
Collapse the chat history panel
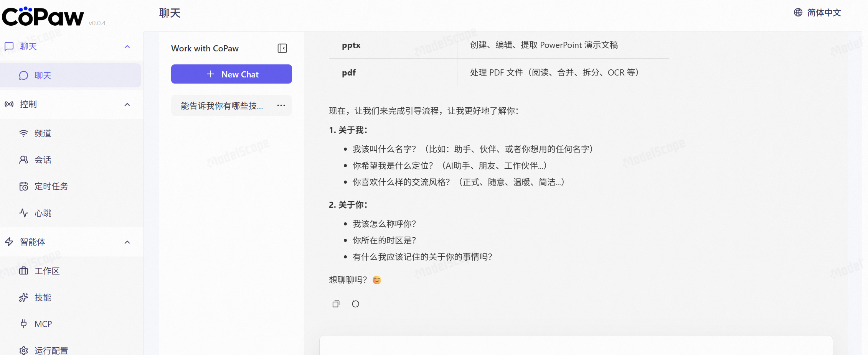282,48
